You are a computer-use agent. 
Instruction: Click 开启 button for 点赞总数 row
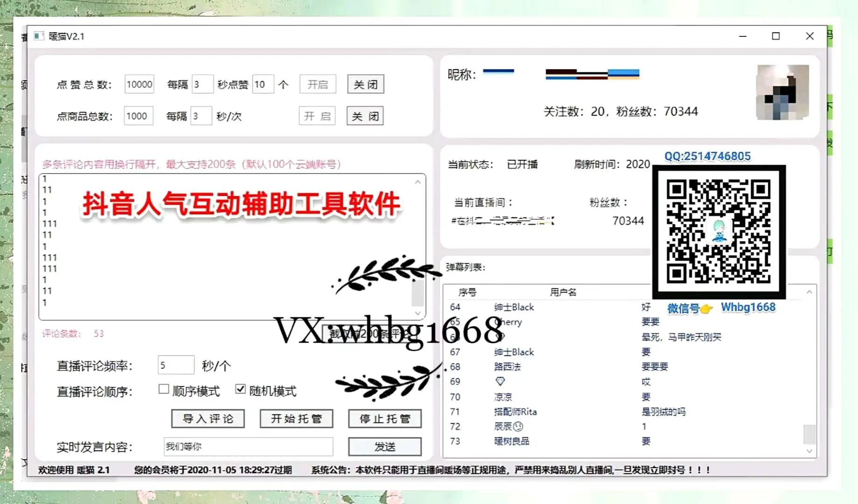click(317, 84)
